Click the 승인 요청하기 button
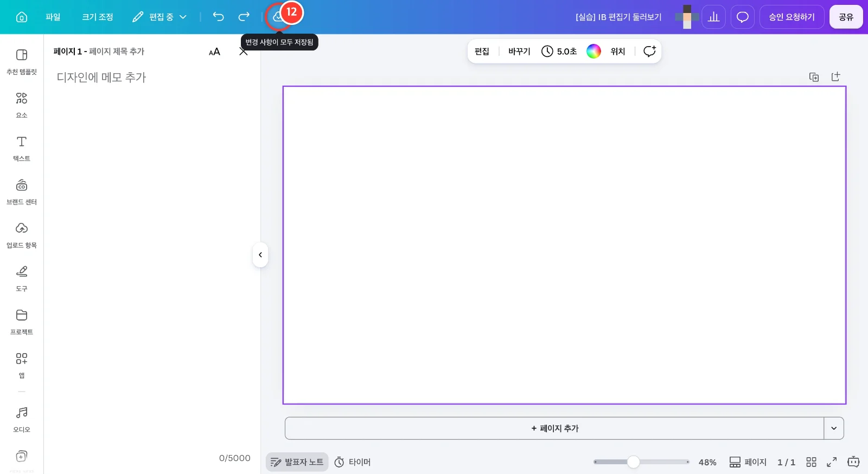The width and height of the screenshot is (868, 474). pyautogui.click(x=792, y=17)
